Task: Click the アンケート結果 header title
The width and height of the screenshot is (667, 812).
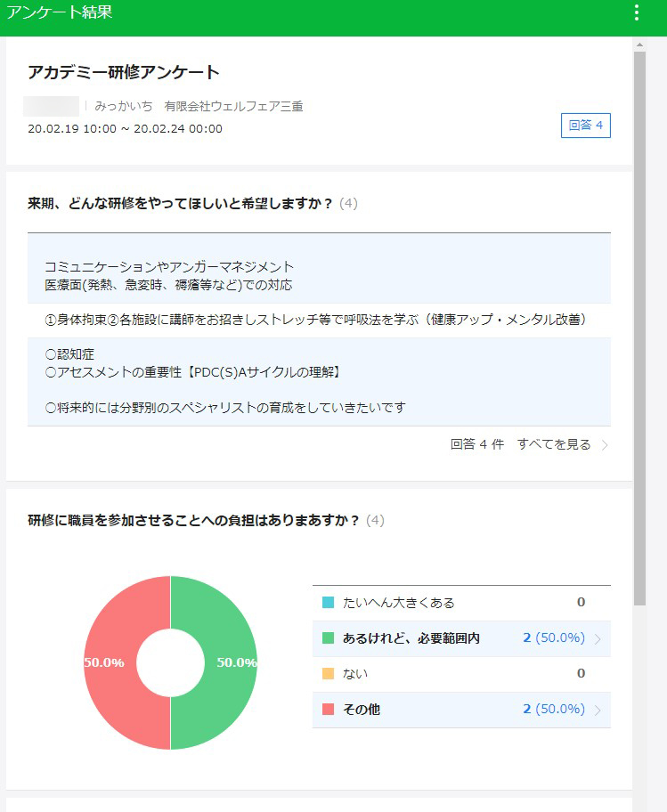Action: pos(59,12)
